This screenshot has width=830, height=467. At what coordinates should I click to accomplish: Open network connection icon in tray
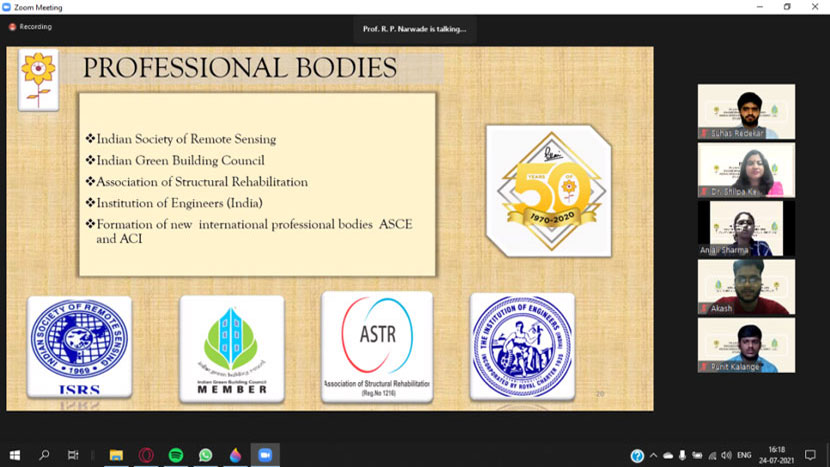[x=712, y=455]
